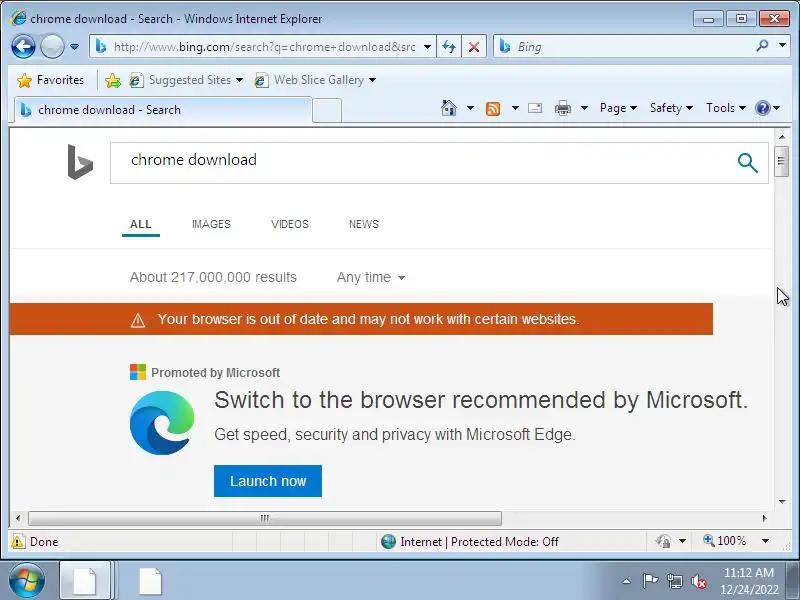Go back with the Back arrow button

point(23,47)
